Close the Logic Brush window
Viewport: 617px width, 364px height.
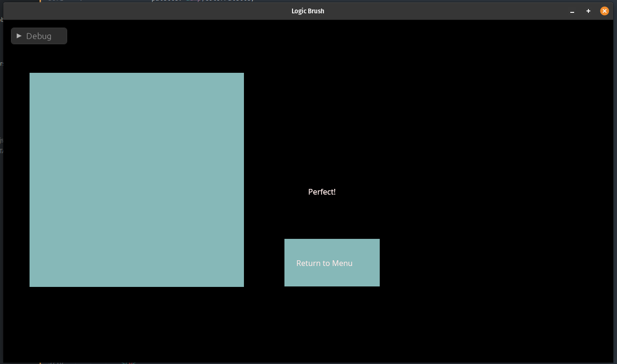(x=604, y=11)
